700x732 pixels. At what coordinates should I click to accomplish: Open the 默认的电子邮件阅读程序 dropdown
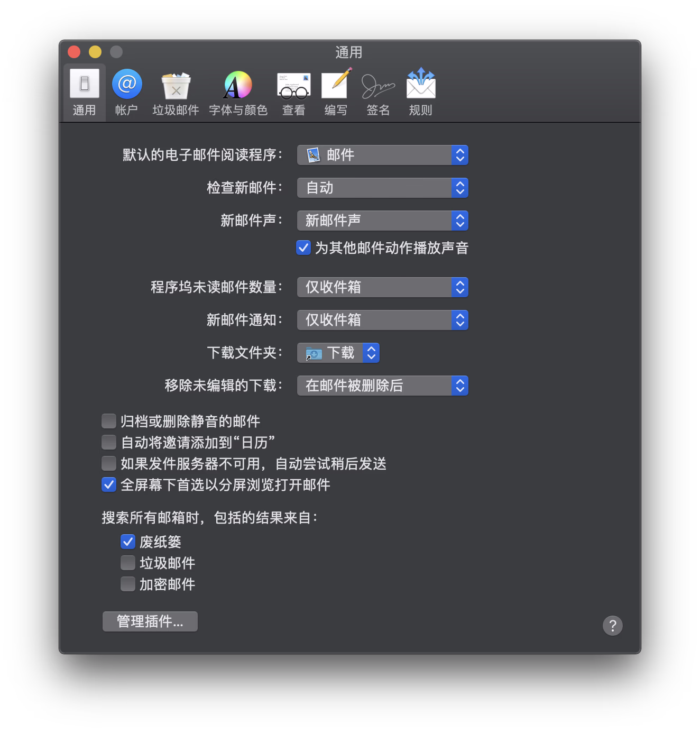click(382, 155)
